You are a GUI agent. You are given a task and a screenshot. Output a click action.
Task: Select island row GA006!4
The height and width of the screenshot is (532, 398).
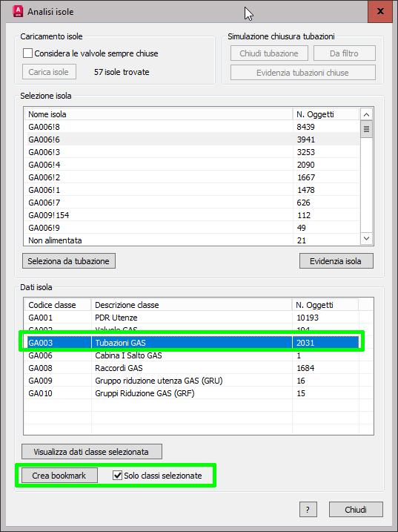coord(192,165)
